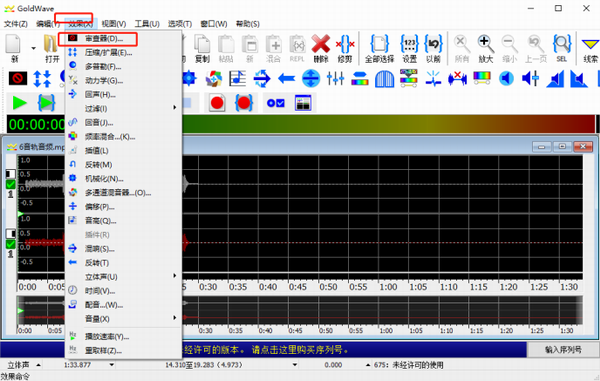
Task: Click the Zoom In (放大) magnifier icon
Action: 485,44
